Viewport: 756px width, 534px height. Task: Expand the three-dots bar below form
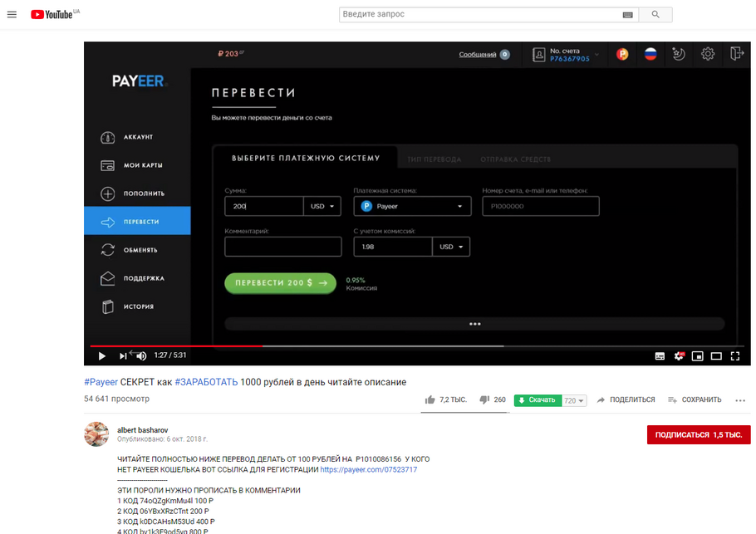point(475,324)
